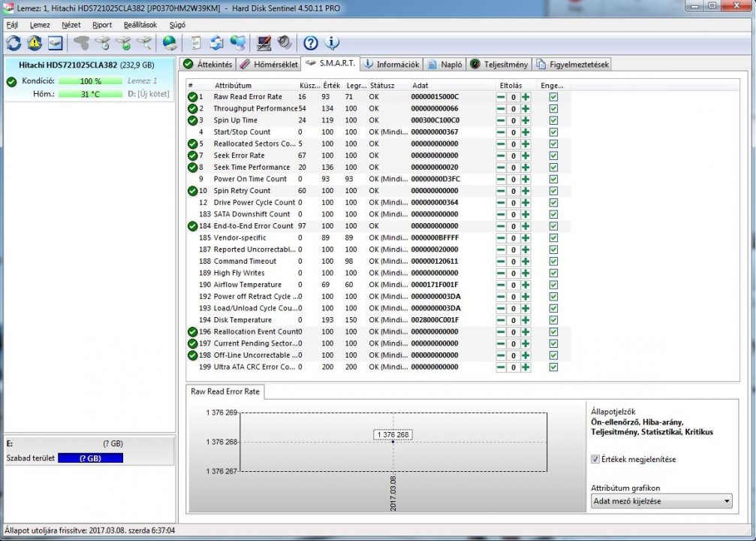Open the Riport menu

(x=102, y=25)
